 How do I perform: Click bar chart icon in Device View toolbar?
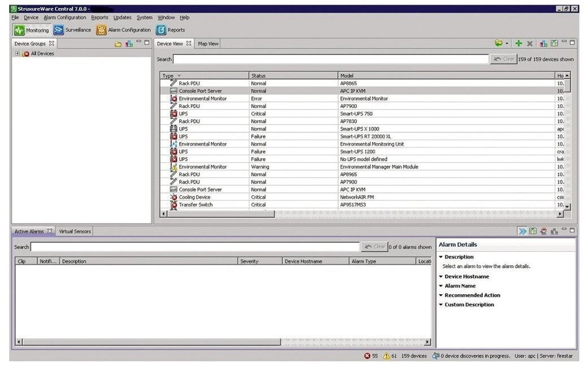coord(543,44)
